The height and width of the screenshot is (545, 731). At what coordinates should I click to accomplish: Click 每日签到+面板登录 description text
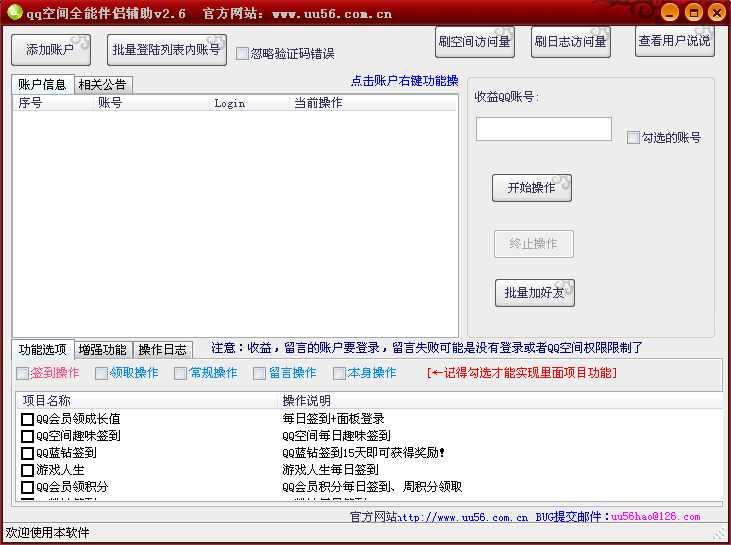click(x=333, y=419)
